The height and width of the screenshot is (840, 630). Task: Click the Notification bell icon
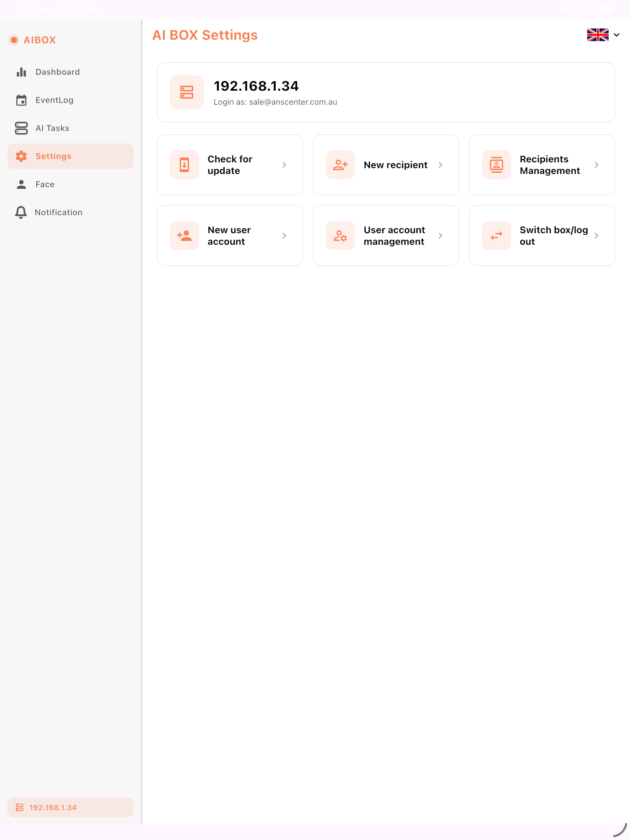21,212
